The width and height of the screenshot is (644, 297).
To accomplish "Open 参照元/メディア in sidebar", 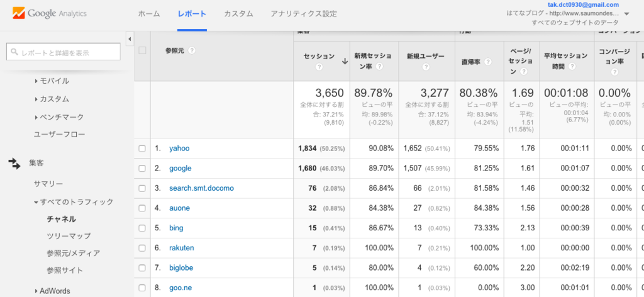I will (74, 253).
